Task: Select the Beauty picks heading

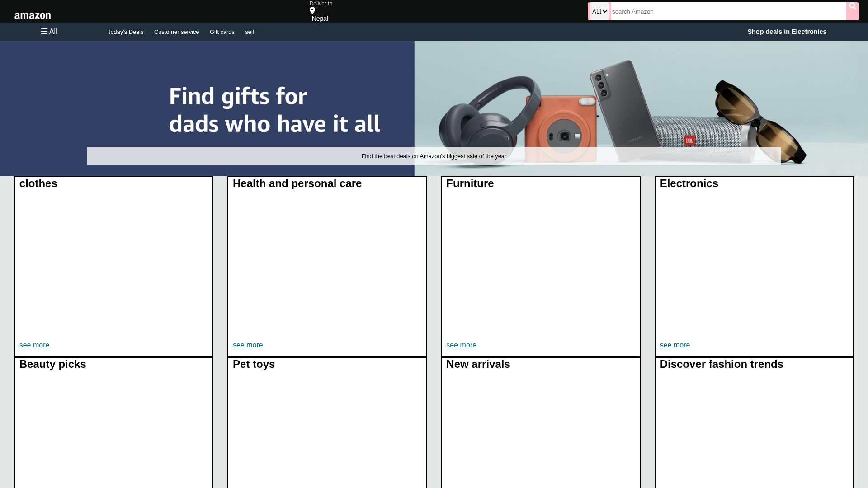Action: click(x=53, y=364)
